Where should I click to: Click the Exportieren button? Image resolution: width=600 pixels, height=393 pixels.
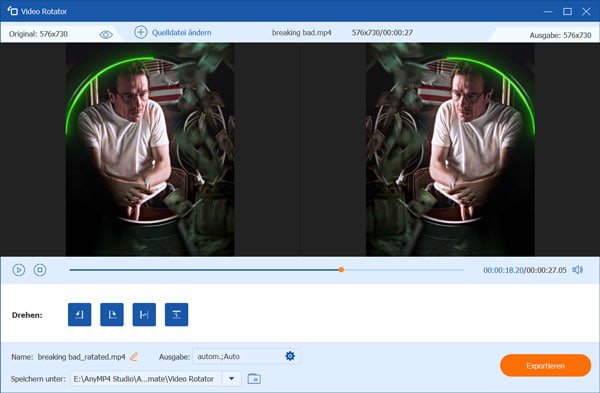click(x=545, y=365)
